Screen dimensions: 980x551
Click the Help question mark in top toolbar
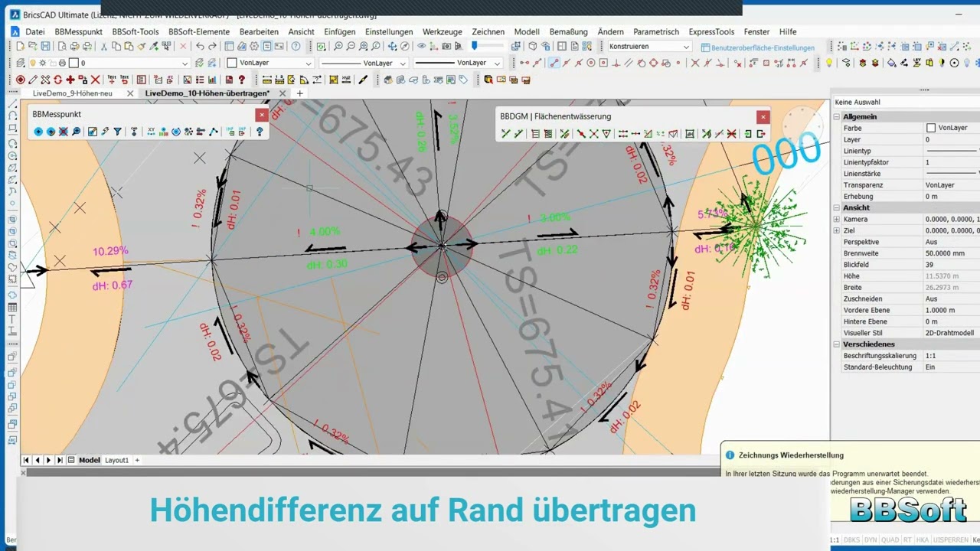point(296,46)
